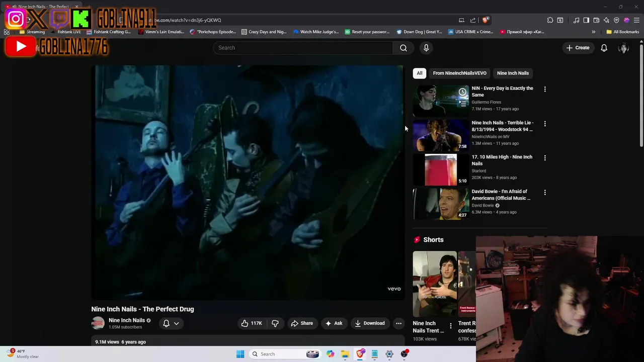Click the cast/install icon in address bar

(461, 20)
